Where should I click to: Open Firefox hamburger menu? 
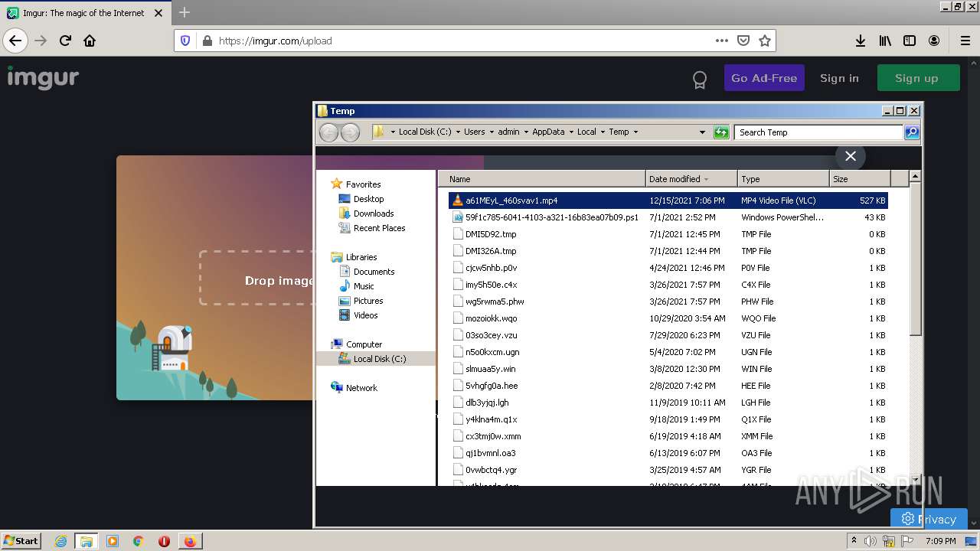965,41
